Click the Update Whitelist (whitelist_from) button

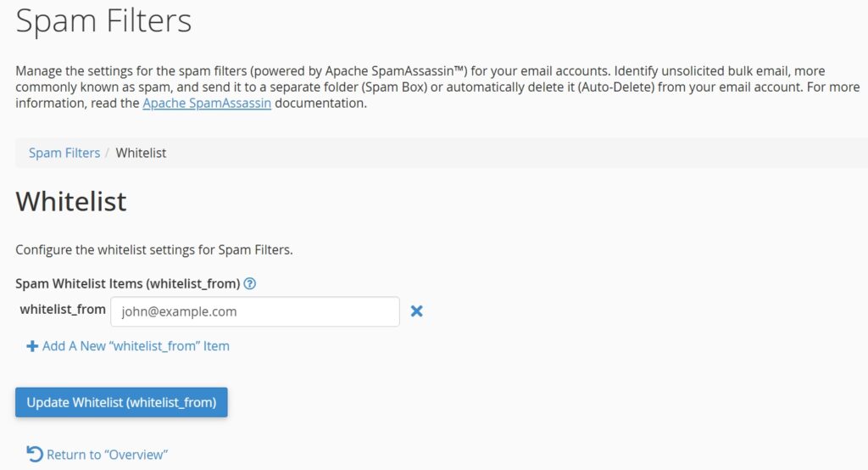point(121,402)
